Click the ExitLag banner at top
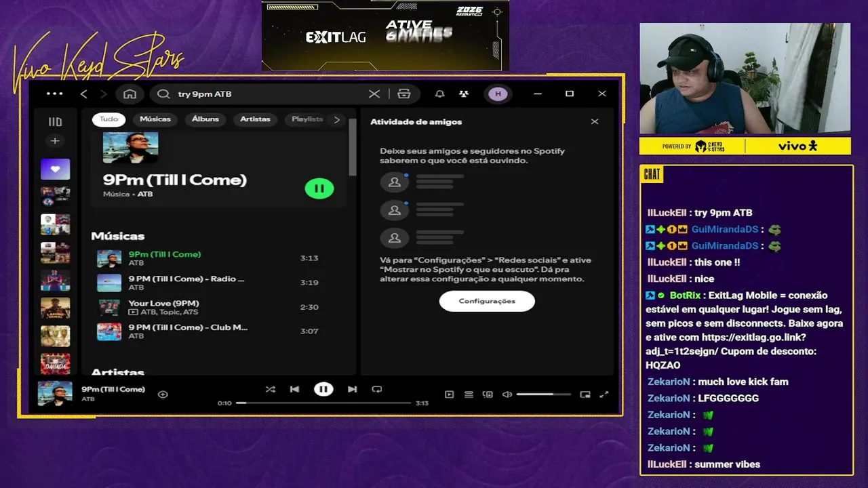868x488 pixels. pos(385,35)
